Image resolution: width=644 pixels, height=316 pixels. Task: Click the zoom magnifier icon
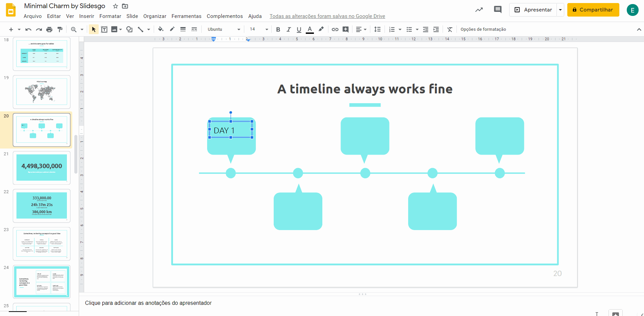click(73, 29)
